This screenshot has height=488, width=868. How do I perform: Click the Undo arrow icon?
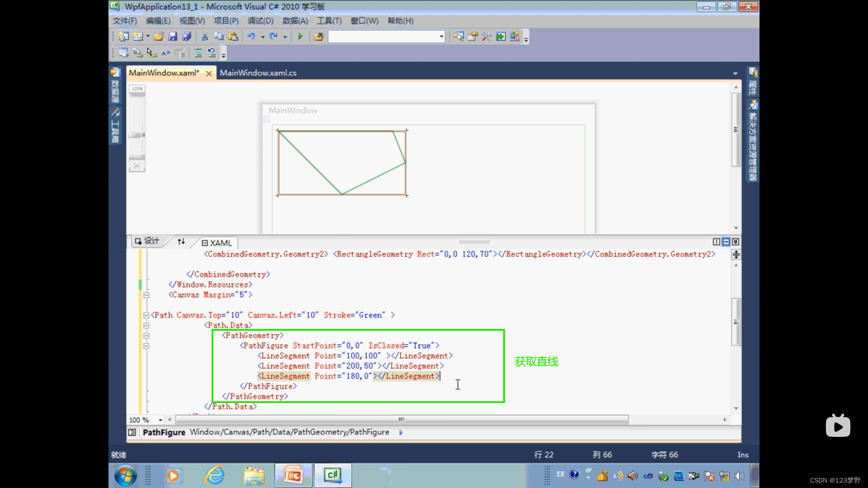[x=251, y=37]
